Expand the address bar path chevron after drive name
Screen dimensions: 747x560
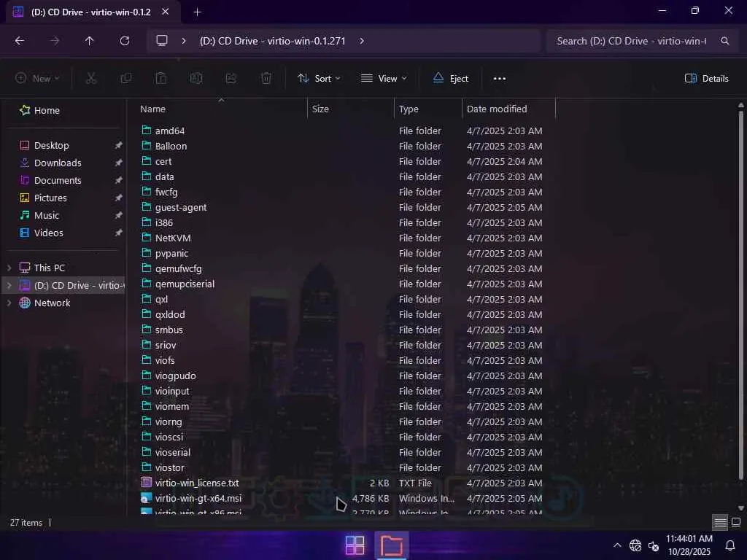click(x=362, y=41)
